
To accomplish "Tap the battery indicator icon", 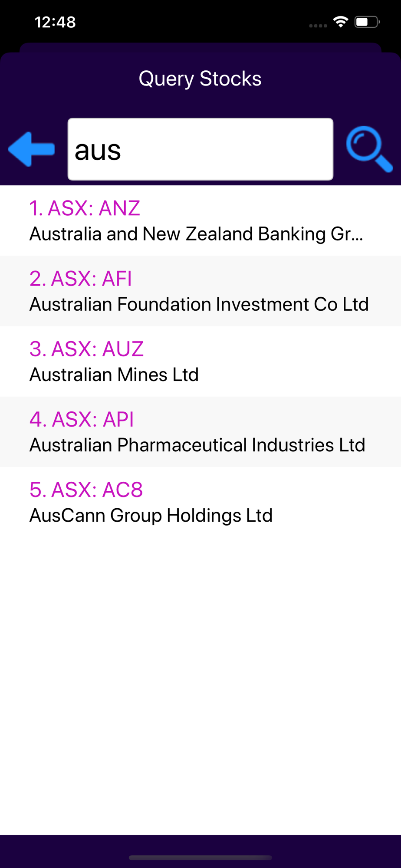I will [367, 22].
